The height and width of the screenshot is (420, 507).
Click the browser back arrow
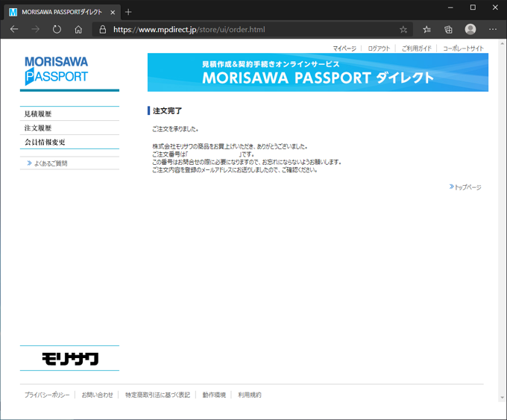(x=14, y=29)
